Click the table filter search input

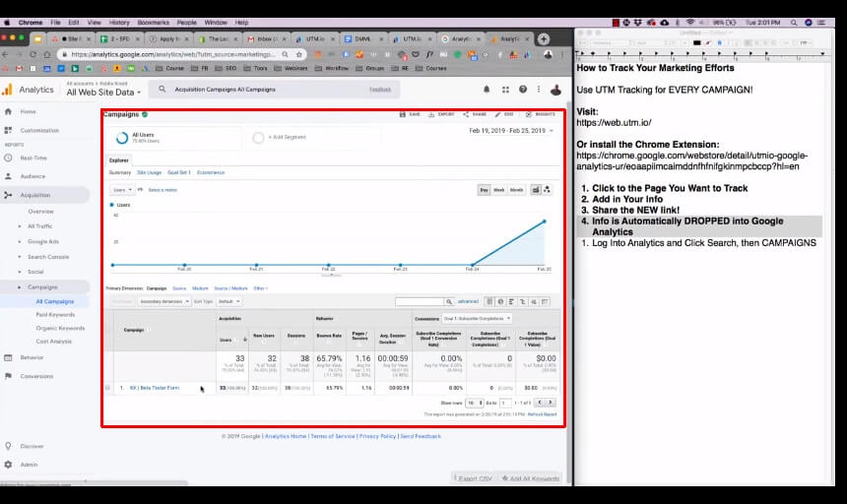click(x=420, y=301)
